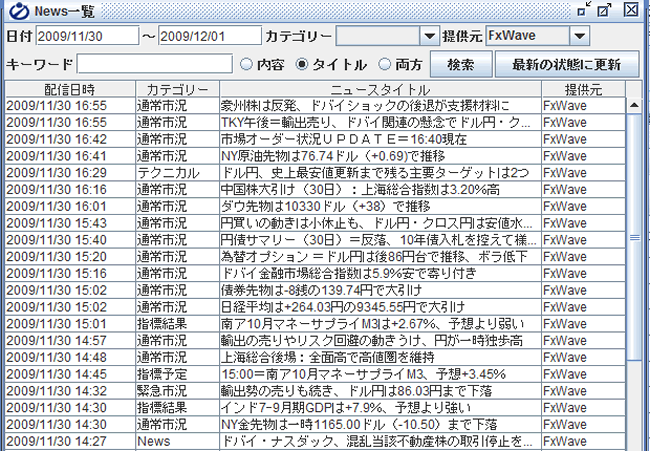Select the 両方 radio button
Image resolution: width=650 pixels, height=451 pixels.
[x=385, y=64]
